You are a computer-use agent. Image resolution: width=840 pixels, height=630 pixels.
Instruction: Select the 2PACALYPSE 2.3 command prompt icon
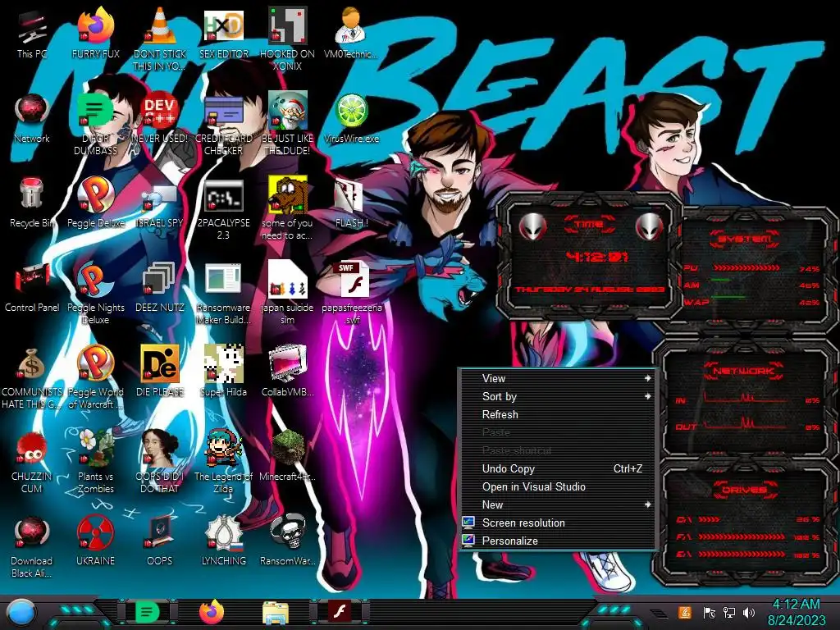(x=223, y=209)
